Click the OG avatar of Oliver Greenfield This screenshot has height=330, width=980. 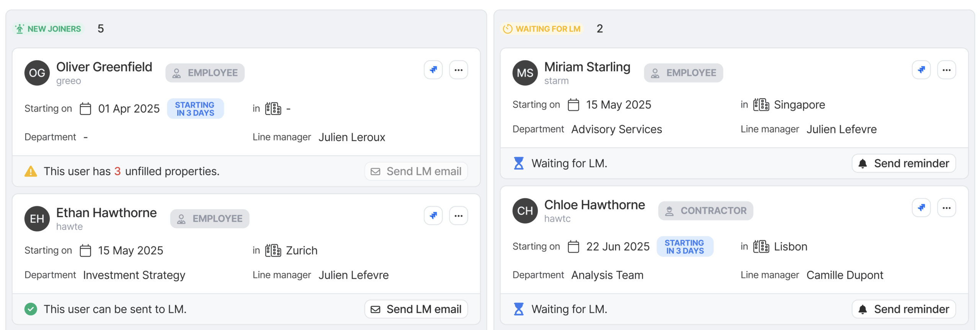[x=37, y=73]
